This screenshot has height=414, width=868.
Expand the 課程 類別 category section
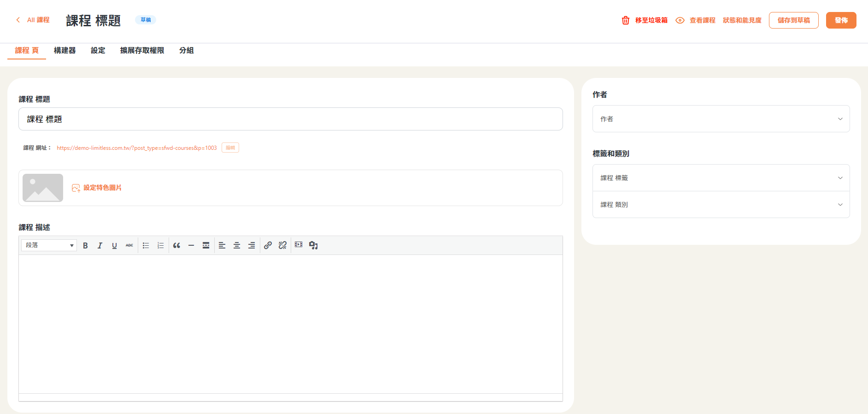pos(721,205)
